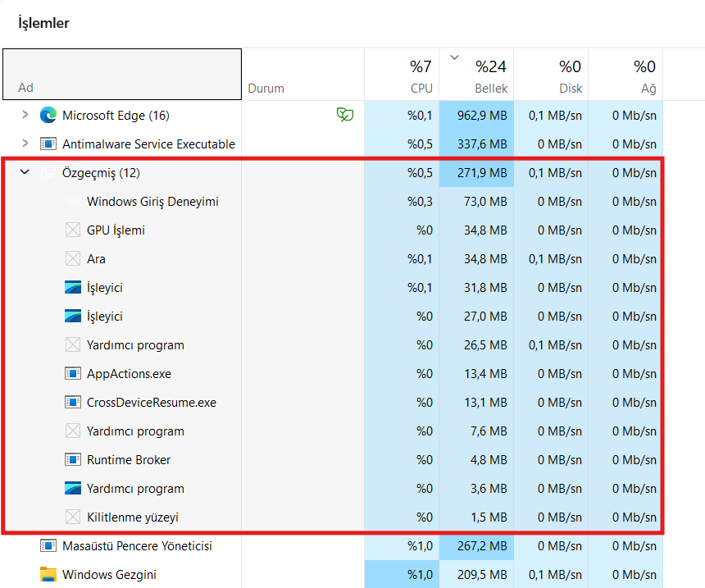Click the Antimalware Service Executable icon
This screenshot has width=705, height=588.
tap(48, 144)
